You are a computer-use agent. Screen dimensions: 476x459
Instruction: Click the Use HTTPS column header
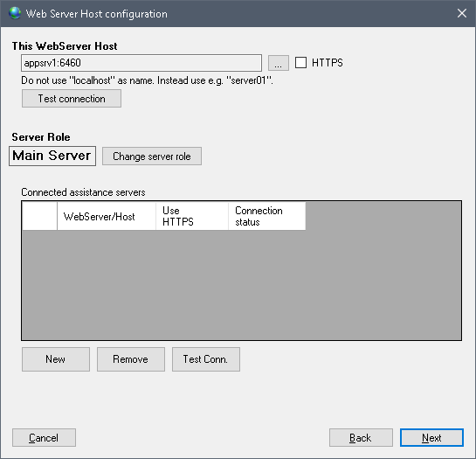point(192,217)
